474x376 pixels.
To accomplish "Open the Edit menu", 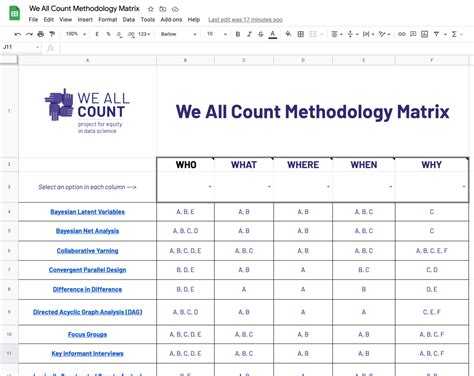I will click(49, 20).
